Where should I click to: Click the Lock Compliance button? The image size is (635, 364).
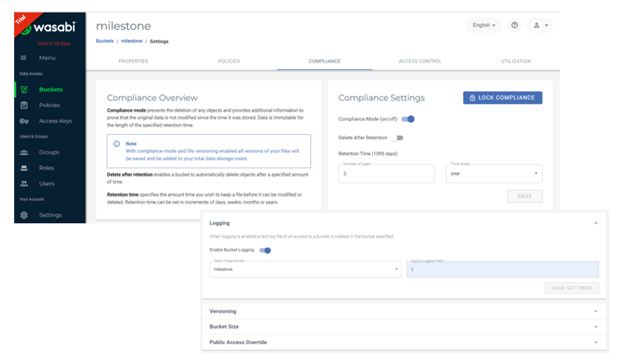pyautogui.click(x=502, y=98)
